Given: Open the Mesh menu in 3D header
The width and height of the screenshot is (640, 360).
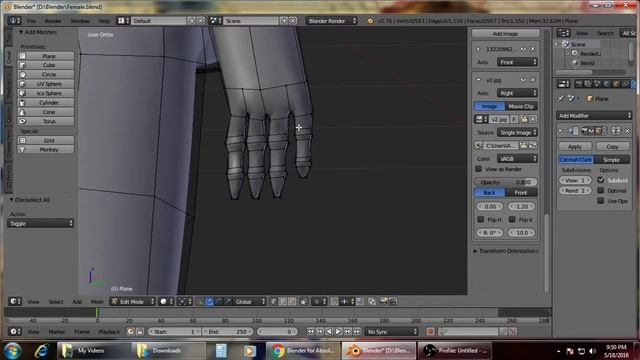Looking at the screenshot, I should [97, 302].
